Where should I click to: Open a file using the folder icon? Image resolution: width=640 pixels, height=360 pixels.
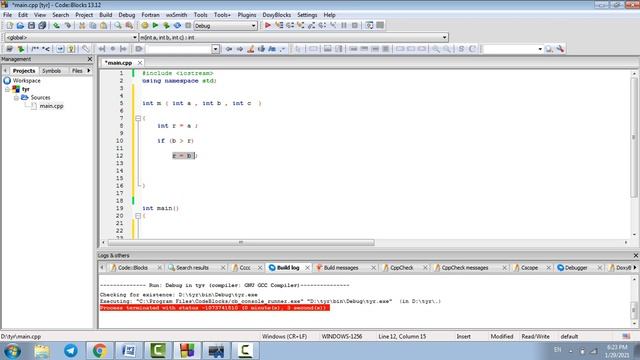click(x=20, y=25)
